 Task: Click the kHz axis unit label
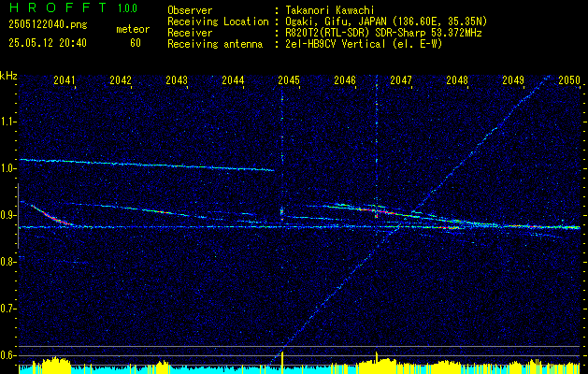click(x=8, y=76)
